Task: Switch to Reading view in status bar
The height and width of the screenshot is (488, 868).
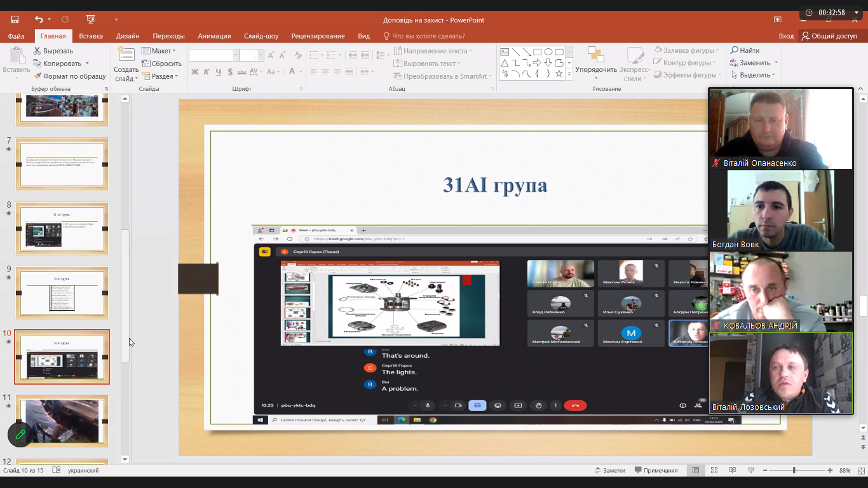Action: (733, 470)
